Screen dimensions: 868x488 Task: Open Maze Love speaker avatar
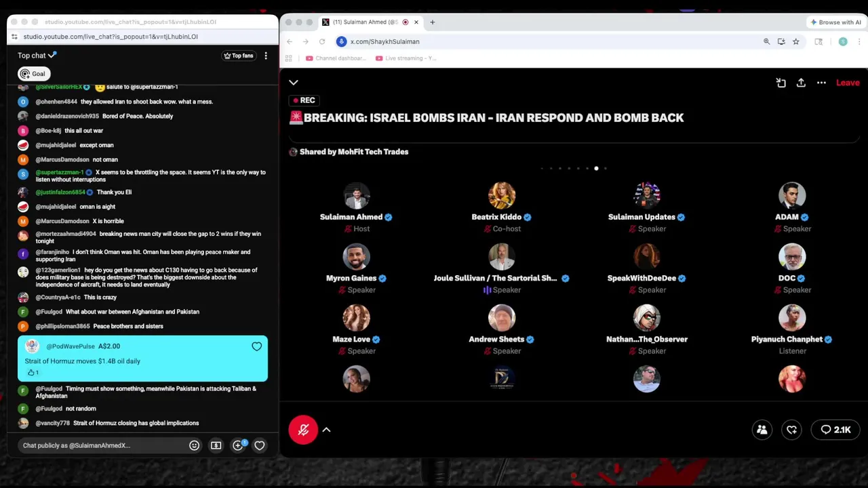356,318
